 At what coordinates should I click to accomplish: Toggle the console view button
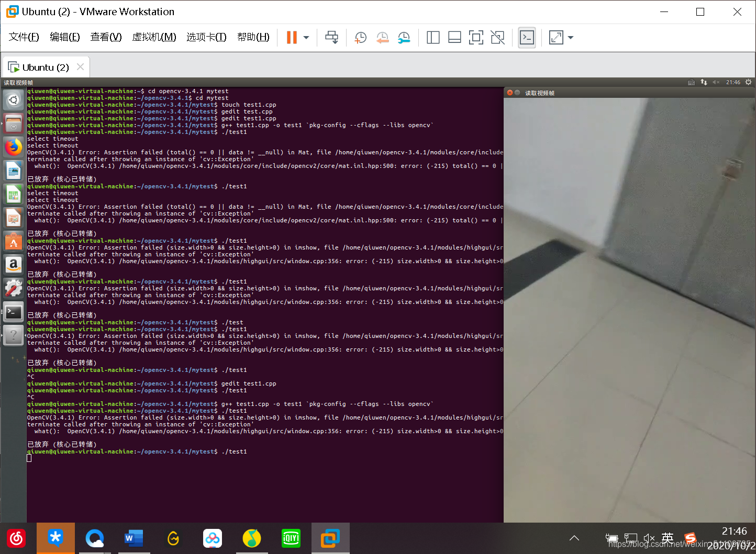527,37
